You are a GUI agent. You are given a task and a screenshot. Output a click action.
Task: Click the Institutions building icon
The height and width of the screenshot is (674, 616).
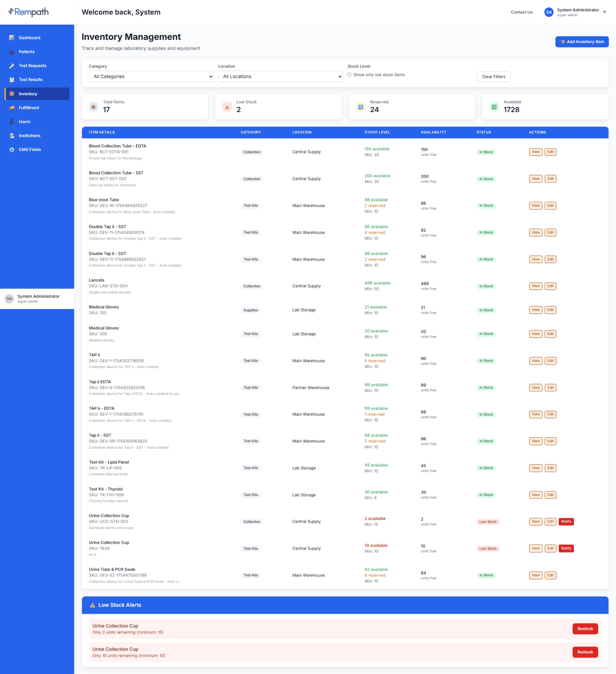click(x=12, y=136)
